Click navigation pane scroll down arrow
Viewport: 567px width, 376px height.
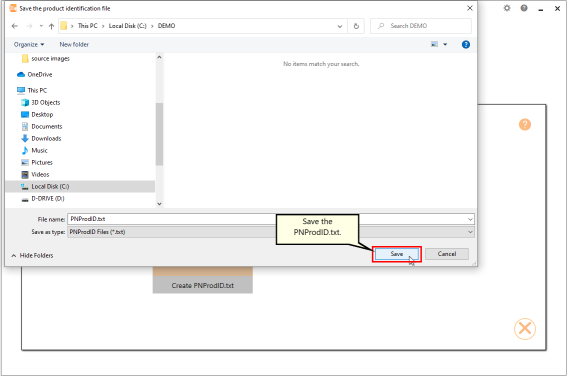click(159, 204)
